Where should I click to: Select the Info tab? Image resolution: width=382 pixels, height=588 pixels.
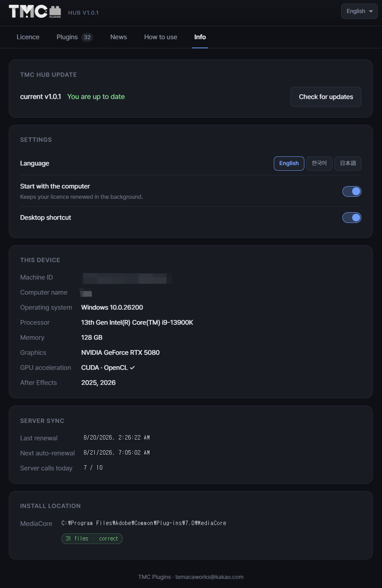point(200,37)
